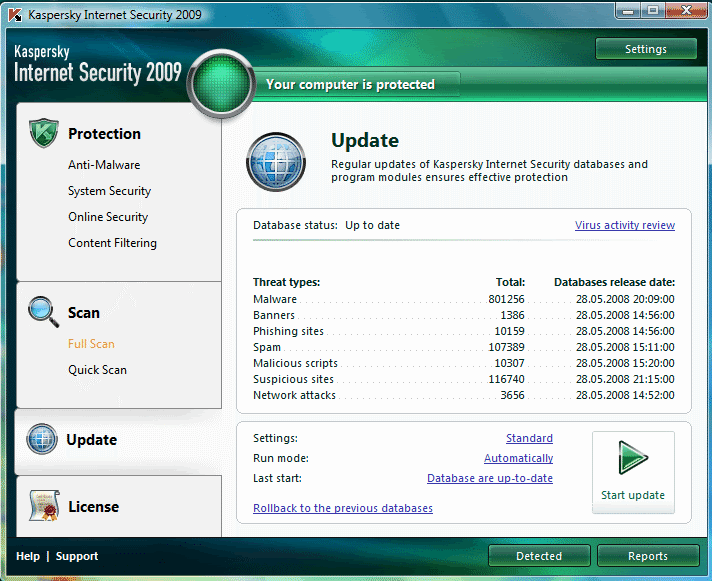
Task: Select Online Security under Protection
Action: tap(108, 217)
